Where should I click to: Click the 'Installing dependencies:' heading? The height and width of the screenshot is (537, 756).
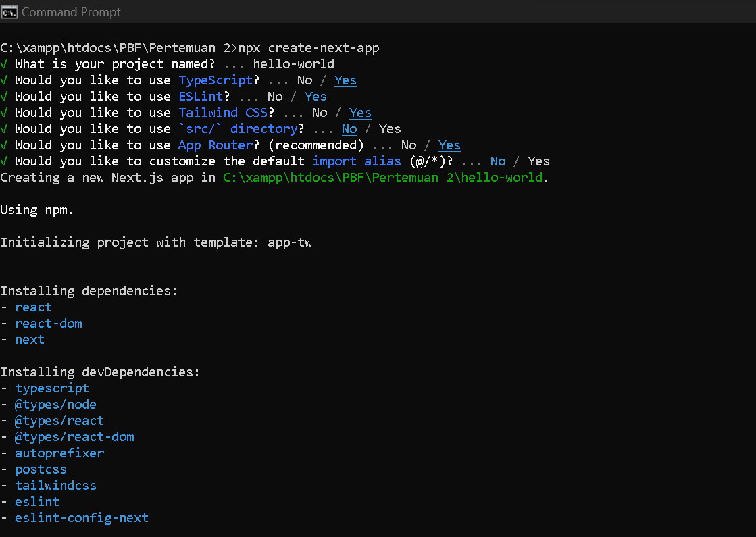pyautogui.click(x=89, y=290)
